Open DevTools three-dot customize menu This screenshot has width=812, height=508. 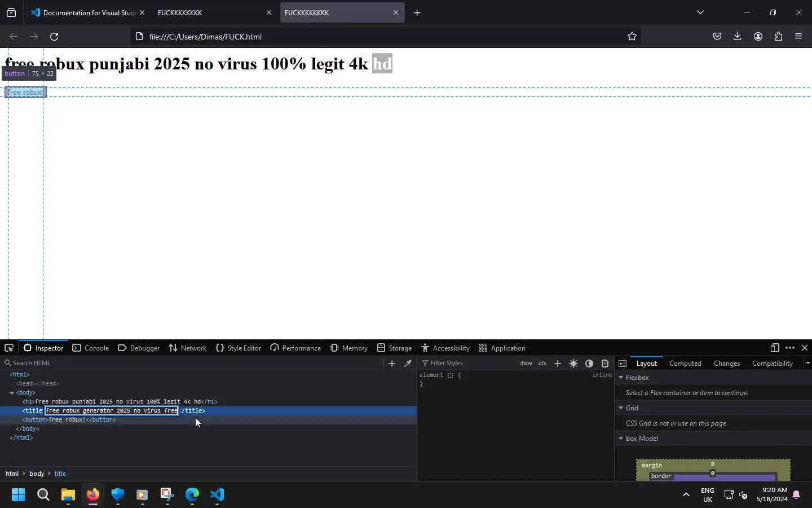pos(790,348)
